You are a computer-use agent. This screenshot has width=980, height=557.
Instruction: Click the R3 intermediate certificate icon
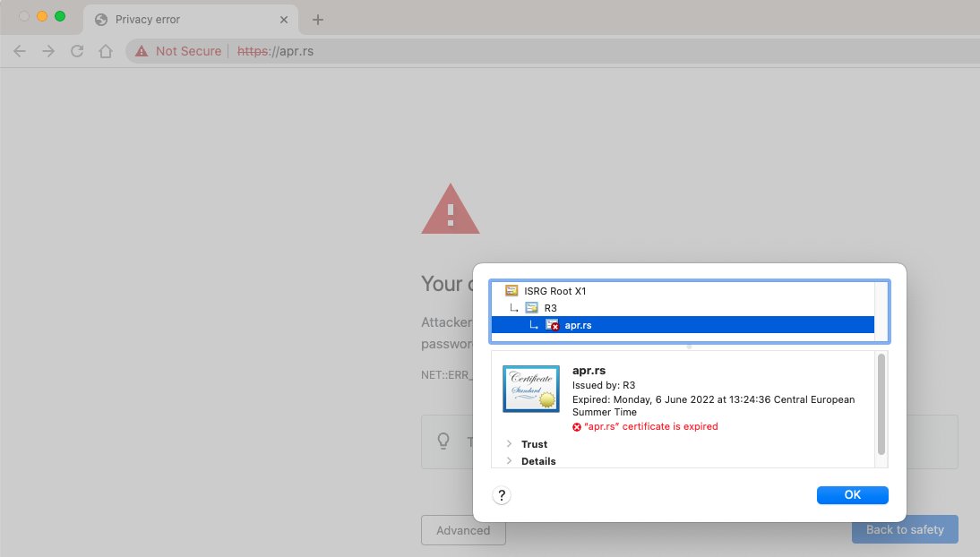coord(531,307)
